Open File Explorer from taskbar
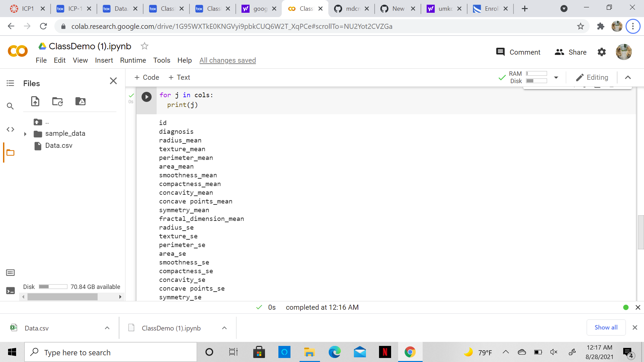The height and width of the screenshot is (362, 644). 309,352
